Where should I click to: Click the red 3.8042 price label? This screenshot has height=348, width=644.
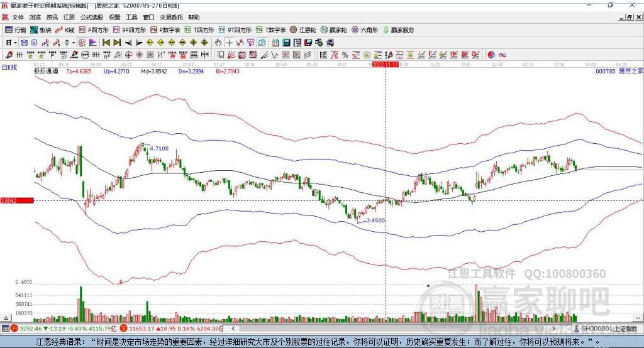17,200
